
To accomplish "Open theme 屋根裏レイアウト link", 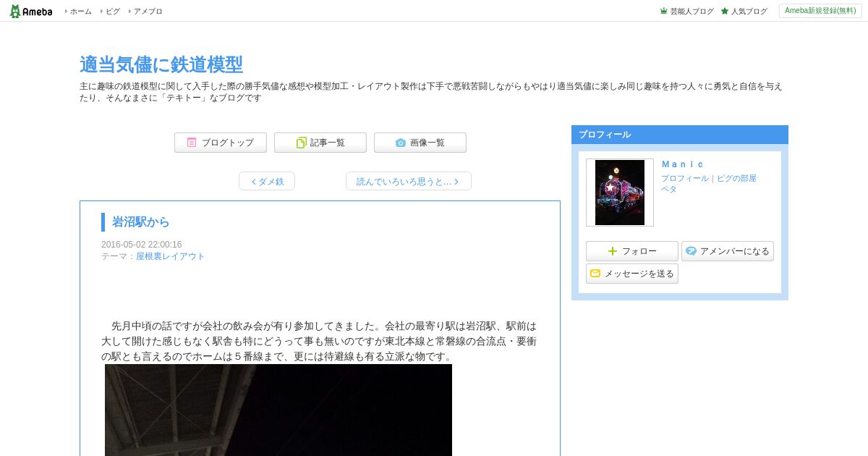I will [x=171, y=256].
